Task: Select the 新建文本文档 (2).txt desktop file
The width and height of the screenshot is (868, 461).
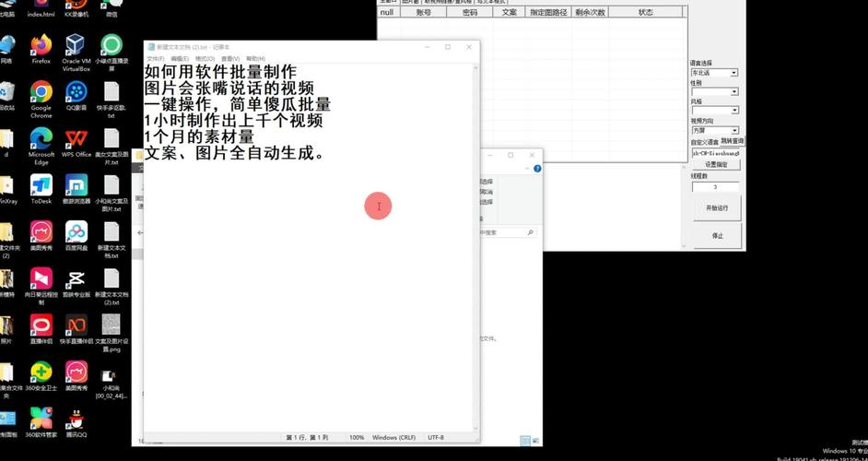Action: [x=111, y=278]
